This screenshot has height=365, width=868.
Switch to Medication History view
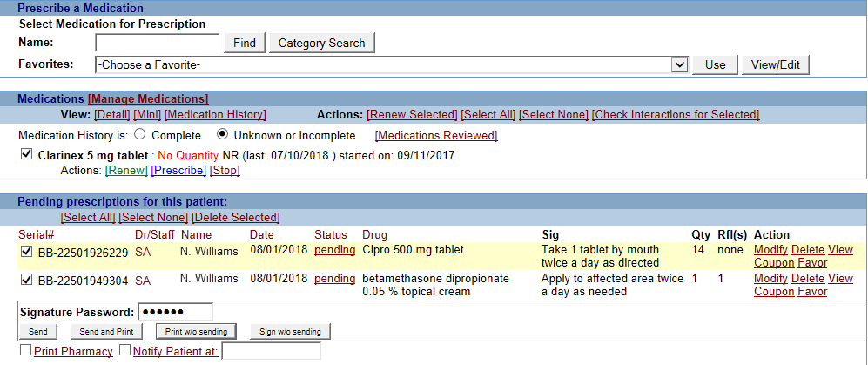215,115
